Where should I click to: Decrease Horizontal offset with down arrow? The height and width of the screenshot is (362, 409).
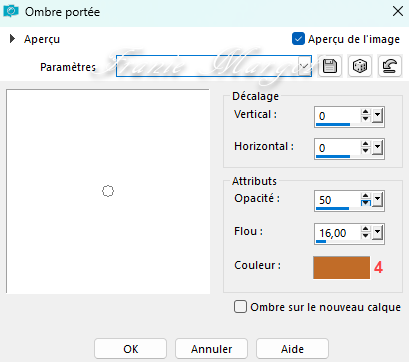tap(366, 151)
